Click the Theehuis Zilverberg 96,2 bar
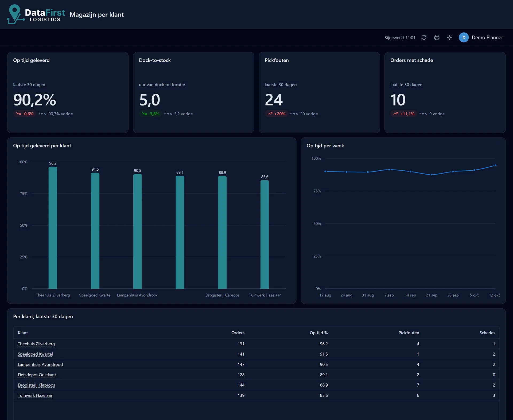Screen dimensions: 513x420 pyautogui.click(x=53, y=228)
